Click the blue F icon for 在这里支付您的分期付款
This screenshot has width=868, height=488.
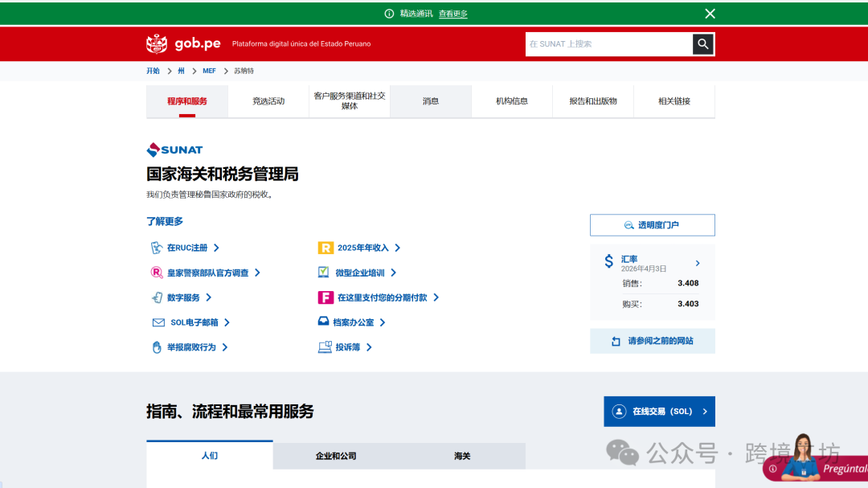tap(324, 297)
